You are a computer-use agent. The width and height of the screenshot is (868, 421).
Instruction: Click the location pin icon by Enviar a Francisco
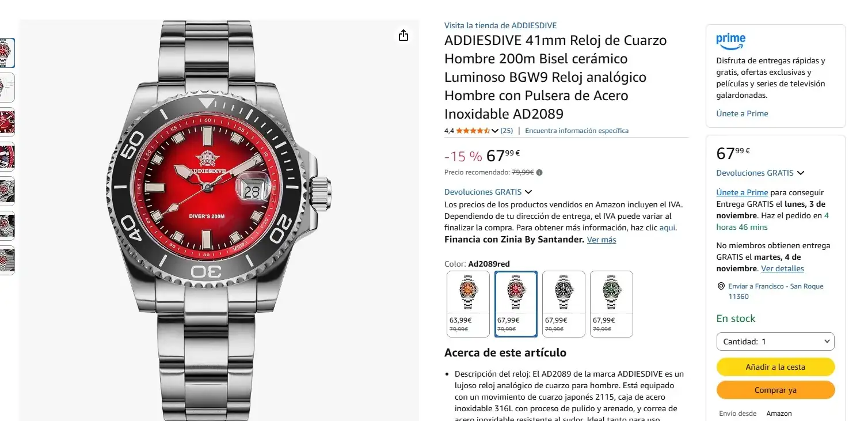click(x=721, y=286)
